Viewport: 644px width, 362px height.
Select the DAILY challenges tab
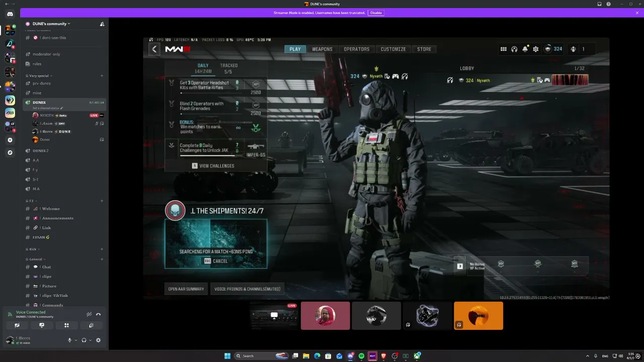203,68
